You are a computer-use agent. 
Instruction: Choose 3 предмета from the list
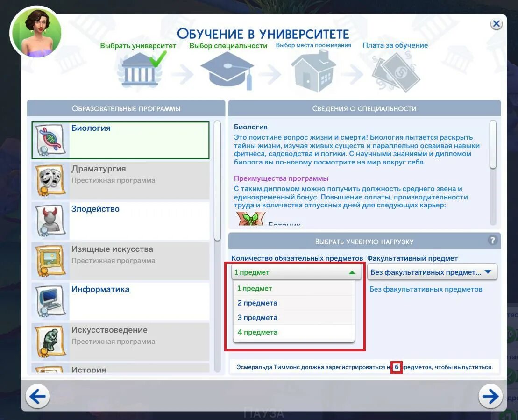[294, 318]
